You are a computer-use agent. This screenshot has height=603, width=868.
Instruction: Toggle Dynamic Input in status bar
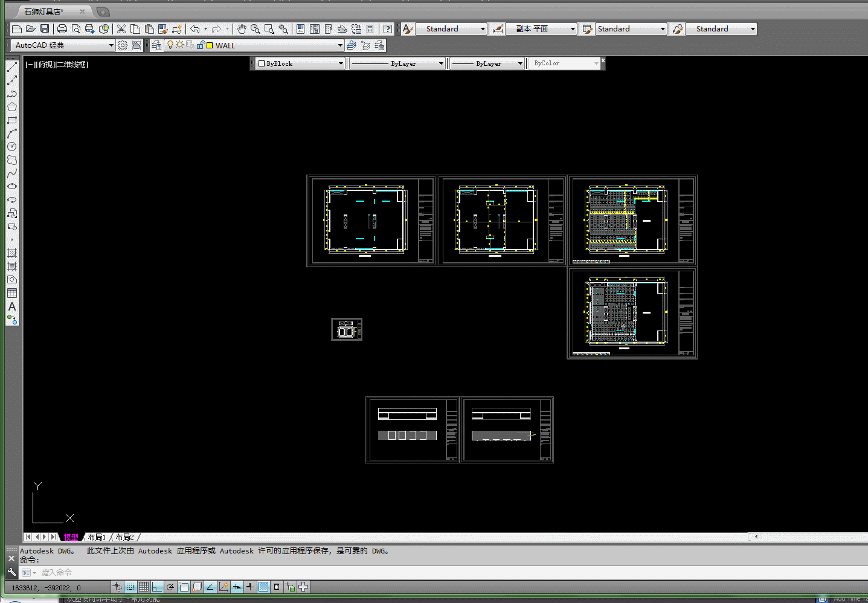[237, 587]
